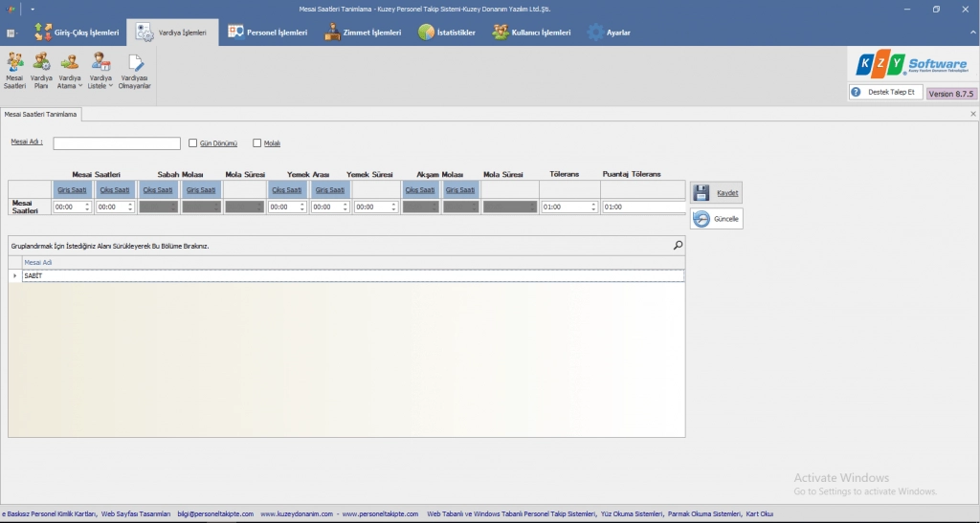The width and height of the screenshot is (980, 523).
Task: Enable the Gün Dönümü checkbox
Action: (x=193, y=143)
